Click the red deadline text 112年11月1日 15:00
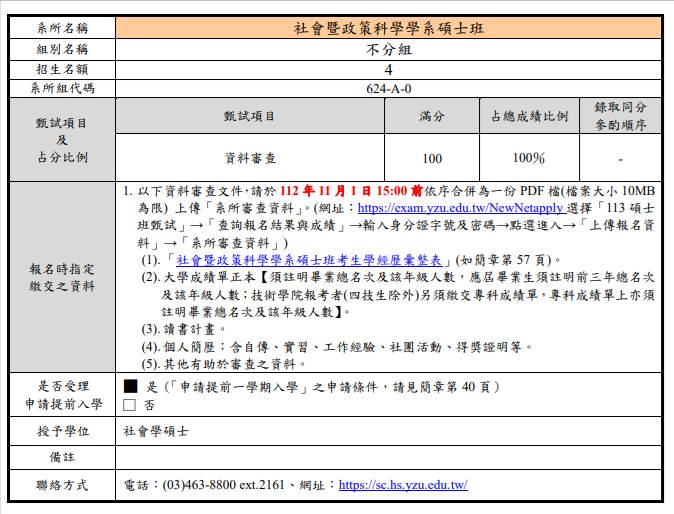 coord(346,192)
